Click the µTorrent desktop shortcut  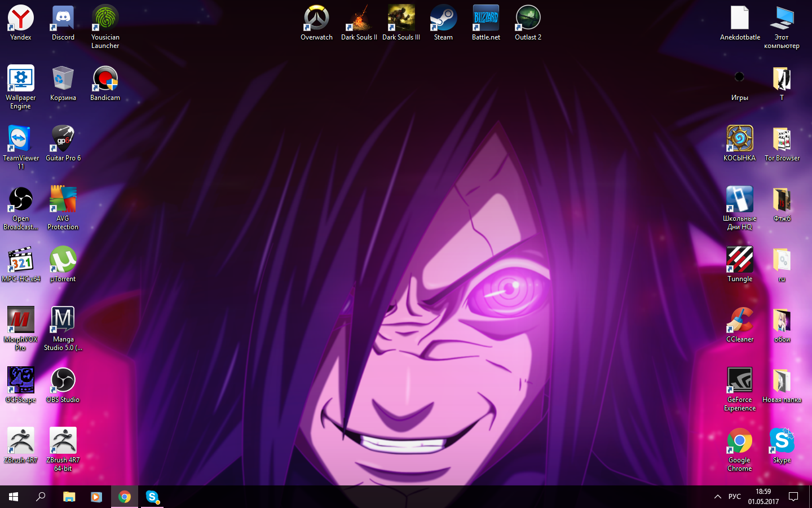click(x=63, y=265)
